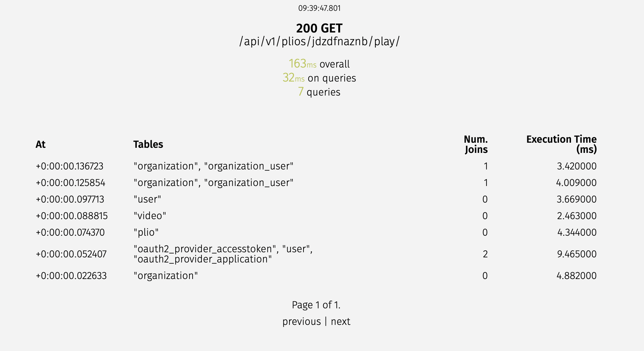
Task: Open the query on the plio table
Action: pyautogui.click(x=146, y=232)
